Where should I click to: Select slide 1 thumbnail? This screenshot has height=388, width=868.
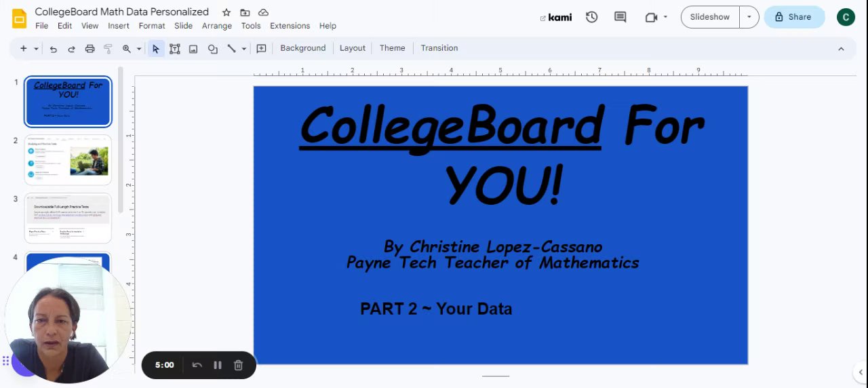point(68,102)
